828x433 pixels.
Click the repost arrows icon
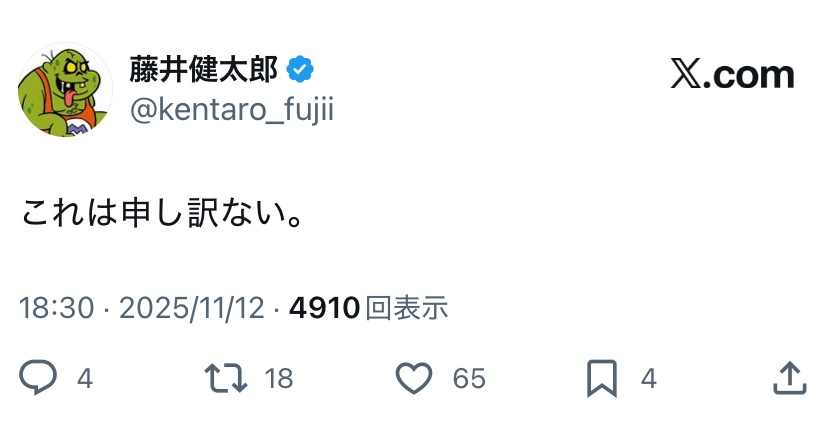point(224,378)
